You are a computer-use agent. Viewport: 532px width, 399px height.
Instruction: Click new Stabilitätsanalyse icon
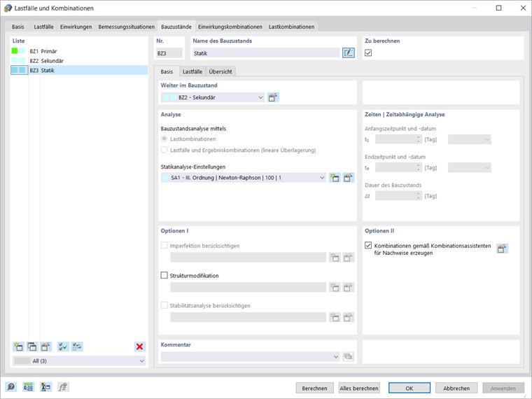[335, 317]
